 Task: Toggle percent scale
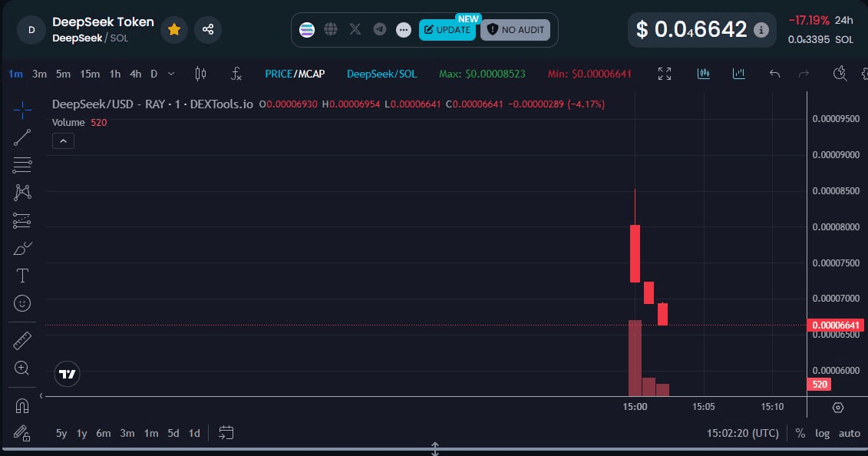(800, 433)
